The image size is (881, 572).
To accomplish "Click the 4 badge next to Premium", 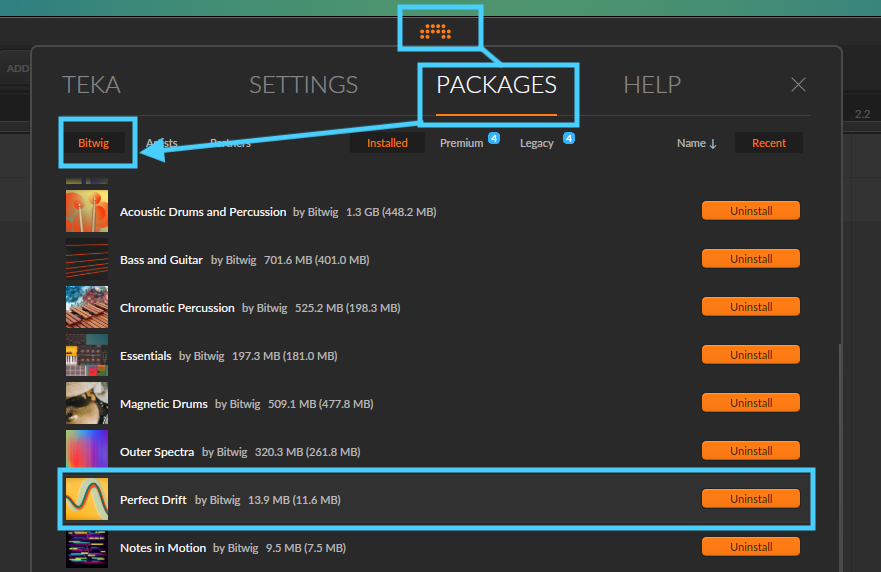I will [494, 138].
